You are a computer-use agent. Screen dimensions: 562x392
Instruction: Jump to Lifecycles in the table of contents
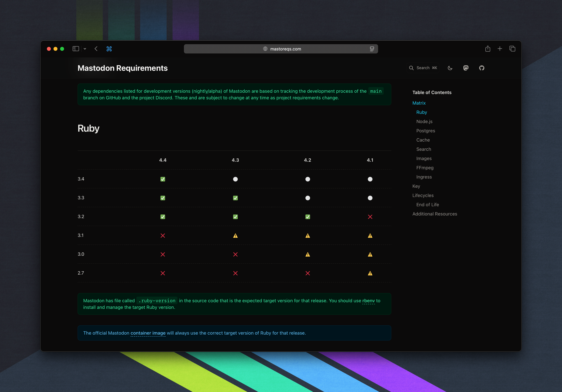click(x=423, y=195)
